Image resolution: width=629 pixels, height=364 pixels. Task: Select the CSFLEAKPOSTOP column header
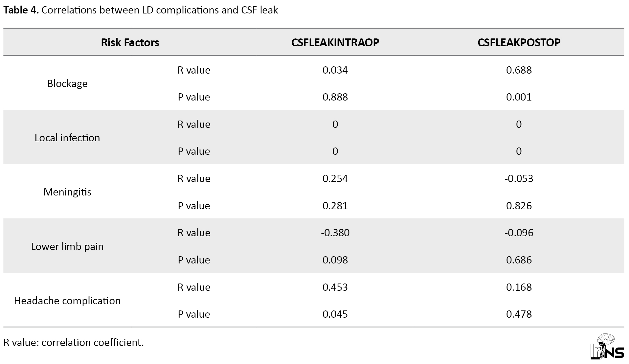tap(519, 42)
